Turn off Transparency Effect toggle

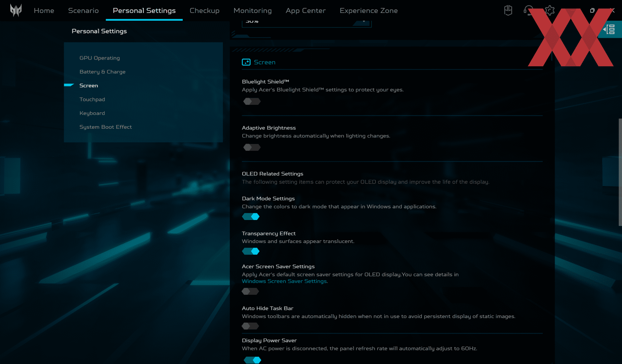pyautogui.click(x=251, y=251)
